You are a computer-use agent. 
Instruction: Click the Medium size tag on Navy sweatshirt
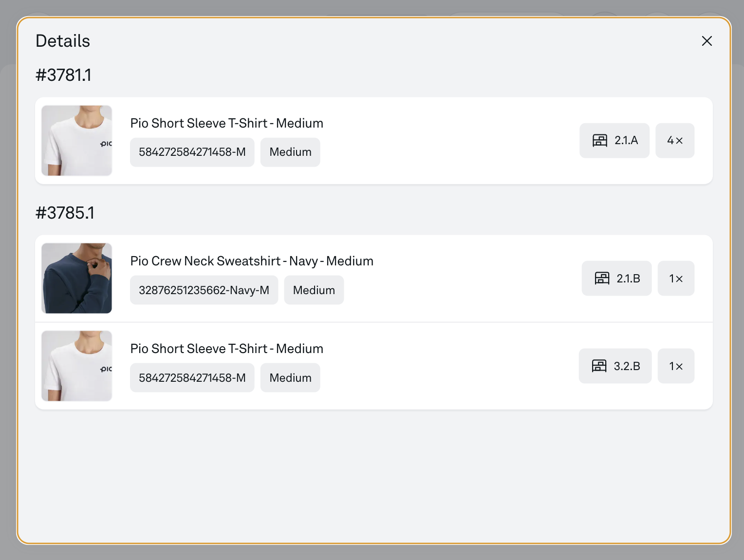tap(314, 290)
